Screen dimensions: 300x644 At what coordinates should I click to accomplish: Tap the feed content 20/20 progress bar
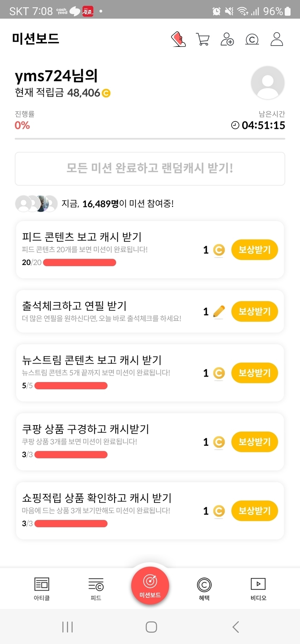[80, 263]
